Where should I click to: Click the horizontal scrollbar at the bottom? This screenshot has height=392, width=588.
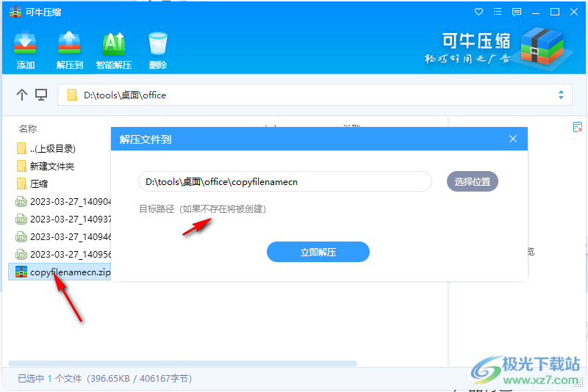point(182,363)
